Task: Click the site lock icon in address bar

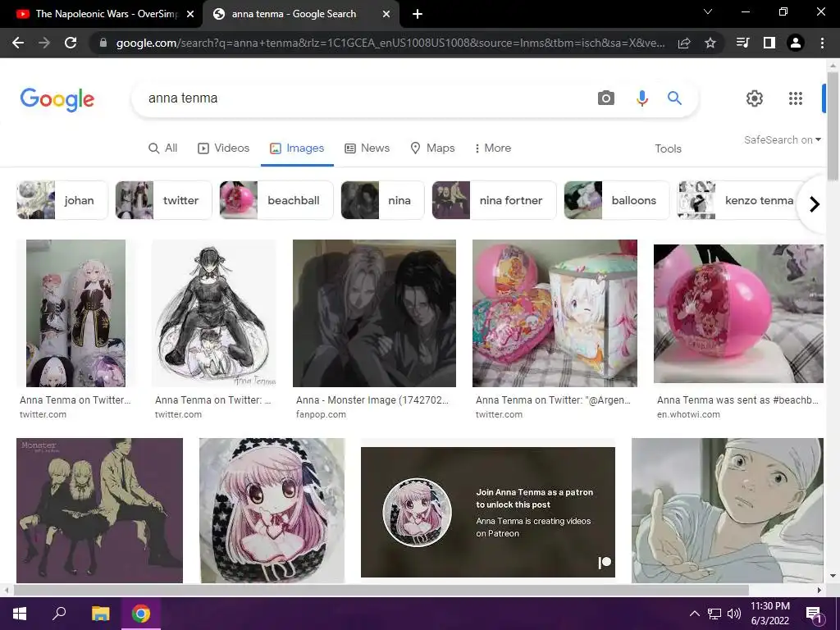Action: click(x=103, y=43)
